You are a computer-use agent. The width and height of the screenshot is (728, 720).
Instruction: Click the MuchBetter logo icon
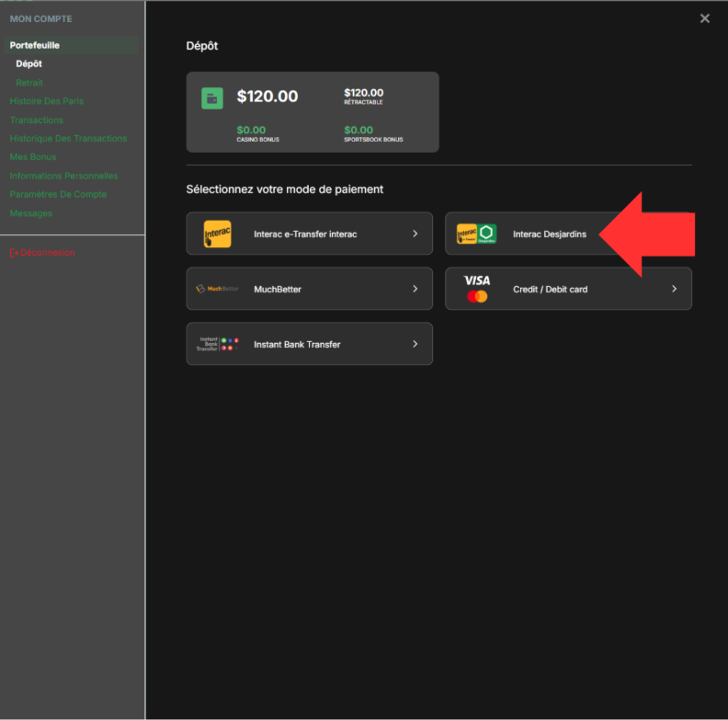coord(217,289)
